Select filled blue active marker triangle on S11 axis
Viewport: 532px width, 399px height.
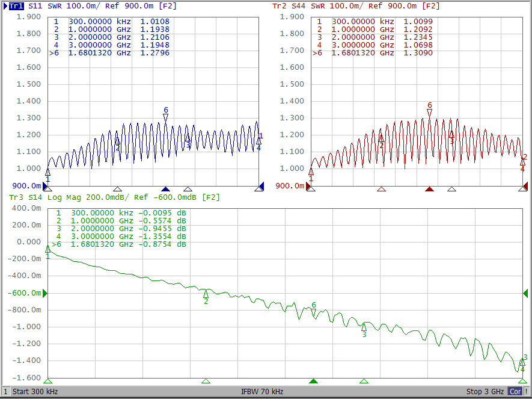166,189
